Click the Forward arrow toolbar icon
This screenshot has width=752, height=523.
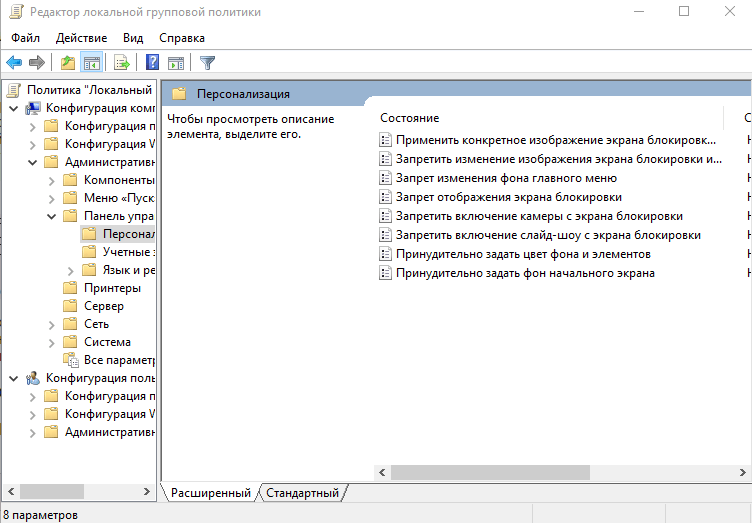(37, 62)
